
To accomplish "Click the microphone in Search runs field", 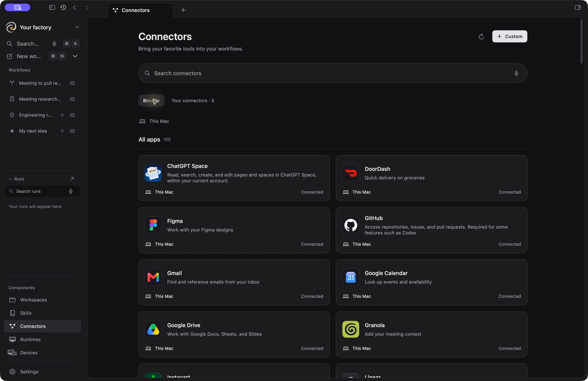I will pyautogui.click(x=71, y=191).
